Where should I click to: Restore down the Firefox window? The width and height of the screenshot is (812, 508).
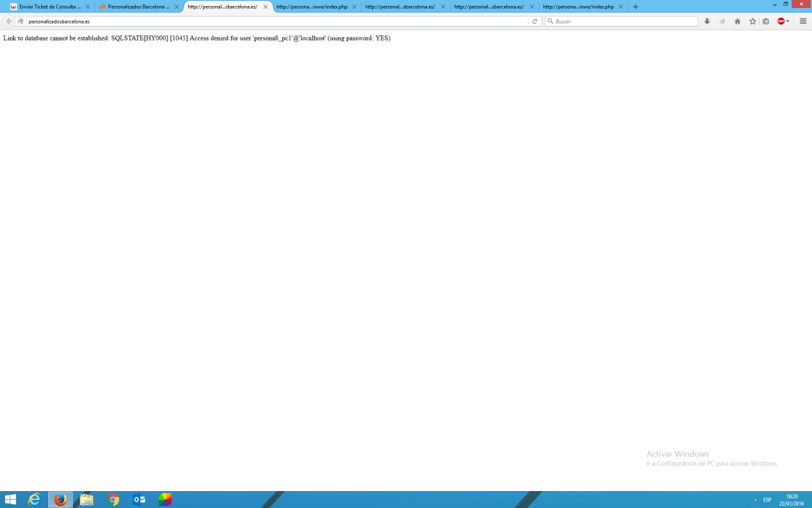[x=785, y=4]
